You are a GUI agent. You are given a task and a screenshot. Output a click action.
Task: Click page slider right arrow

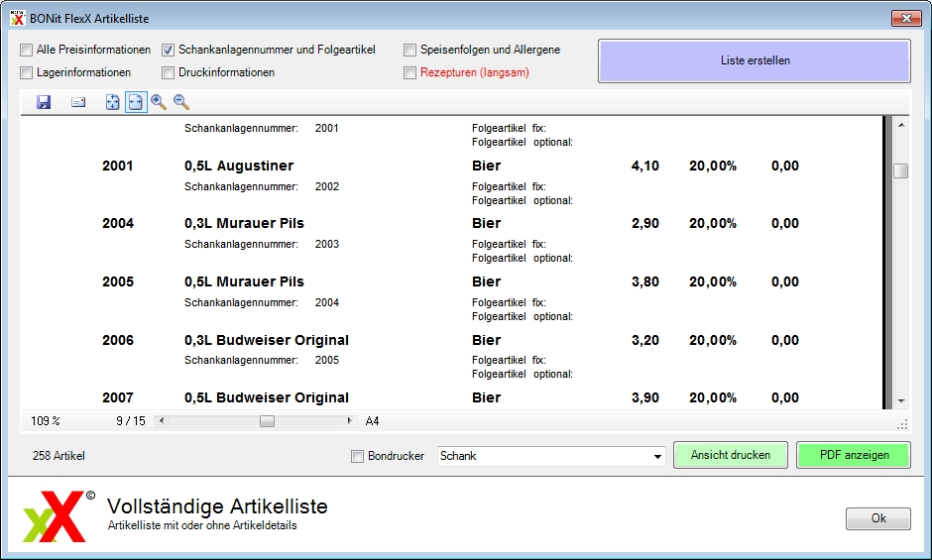coord(350,421)
